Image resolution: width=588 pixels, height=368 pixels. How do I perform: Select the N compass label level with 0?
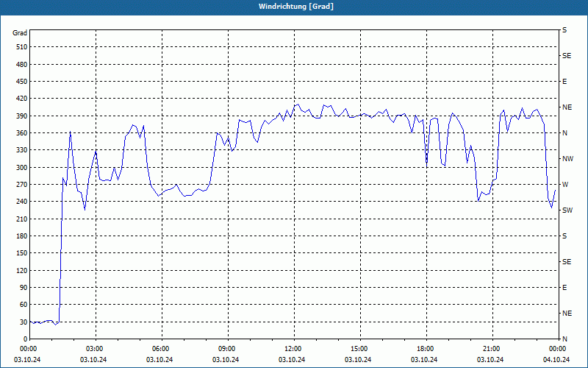point(565,339)
